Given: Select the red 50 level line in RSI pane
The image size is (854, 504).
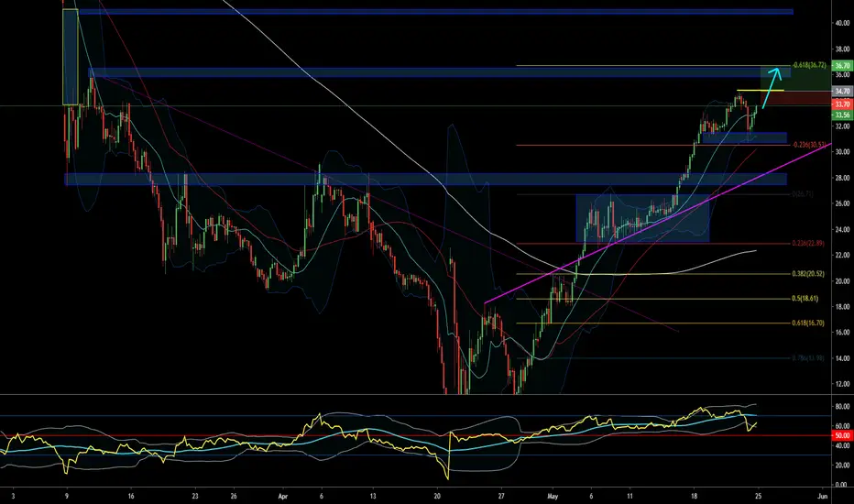Looking at the screenshot, I should pyautogui.click(x=416, y=435).
